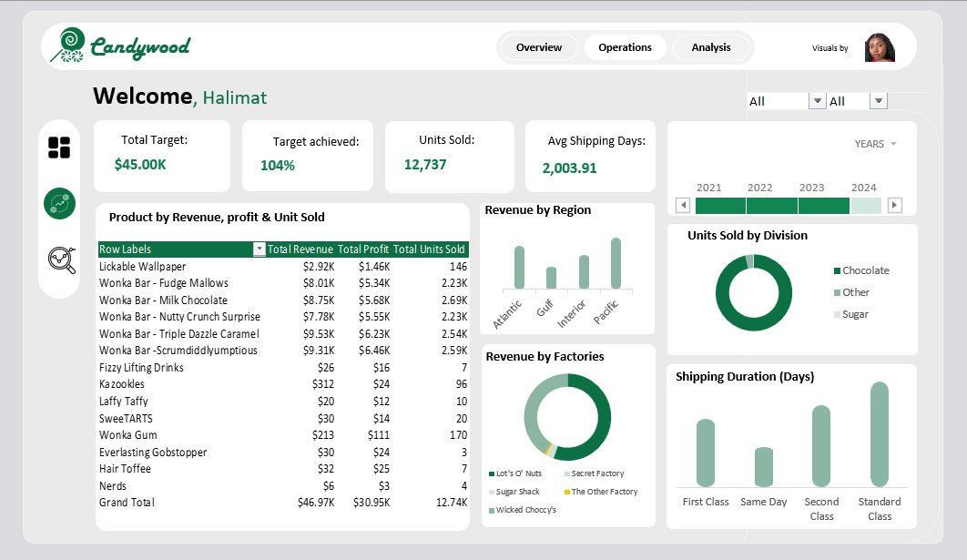The image size is (967, 560).
Task: Open the first All filter dropdown arrow
Action: click(x=817, y=101)
